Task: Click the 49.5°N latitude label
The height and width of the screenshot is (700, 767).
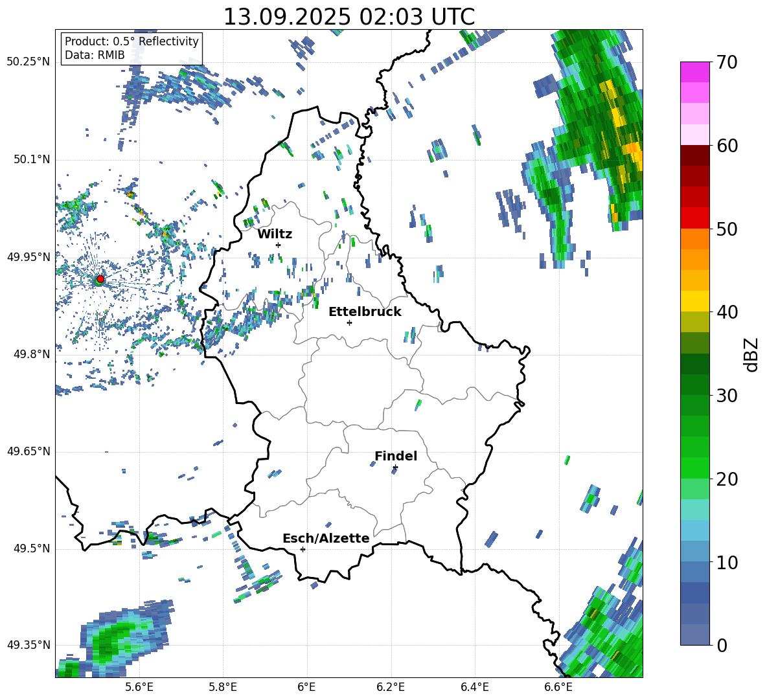Action: [32, 548]
